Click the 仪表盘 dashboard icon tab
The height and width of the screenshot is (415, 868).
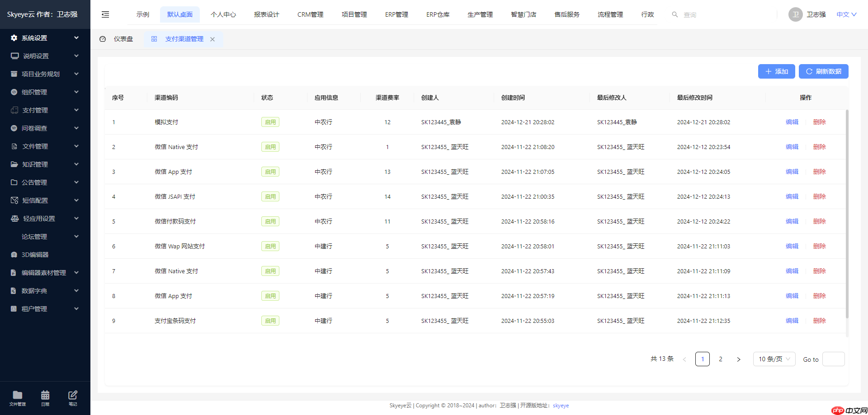pos(103,39)
